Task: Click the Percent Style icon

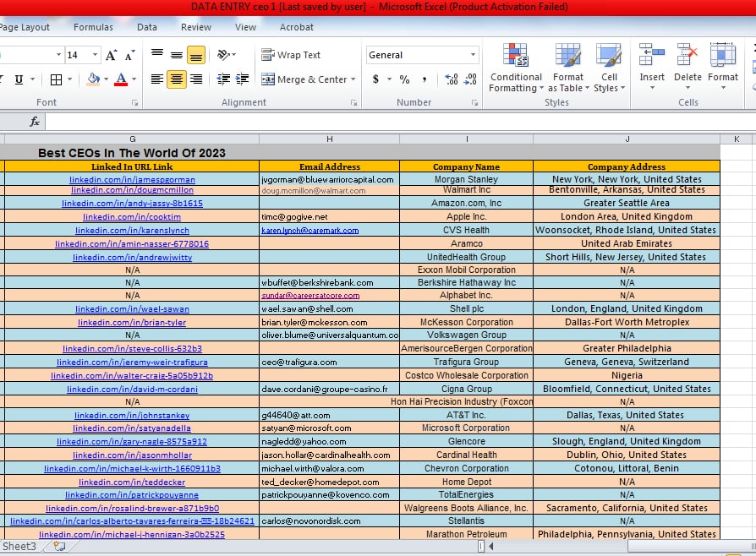Action: [x=404, y=79]
